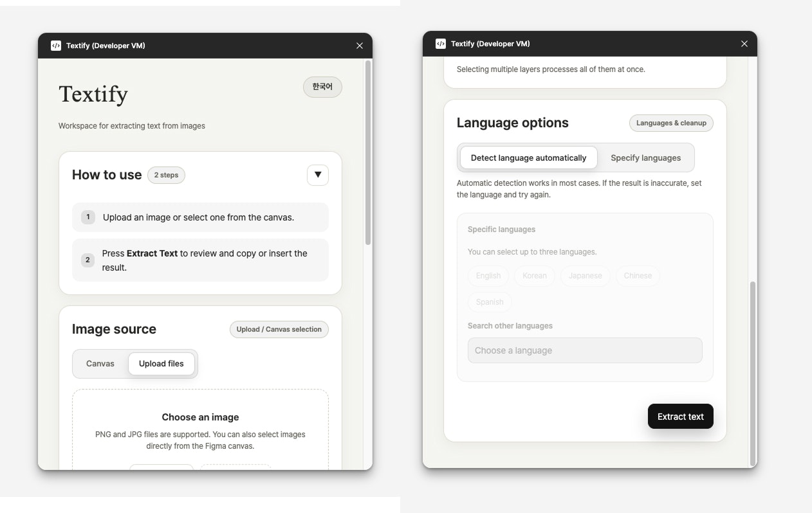Open the Choose a language selector
Viewport: 812px width, 513px height.
(584, 350)
